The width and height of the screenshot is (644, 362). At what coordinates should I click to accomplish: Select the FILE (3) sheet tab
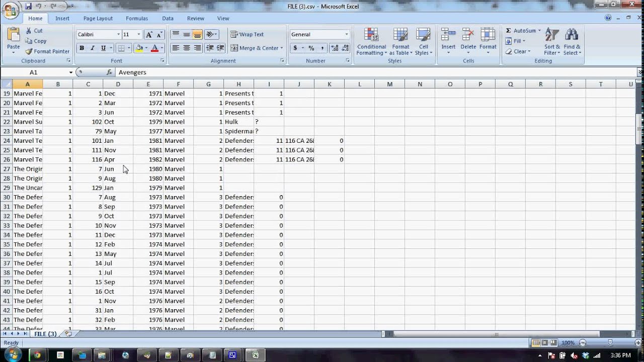pos(45,334)
